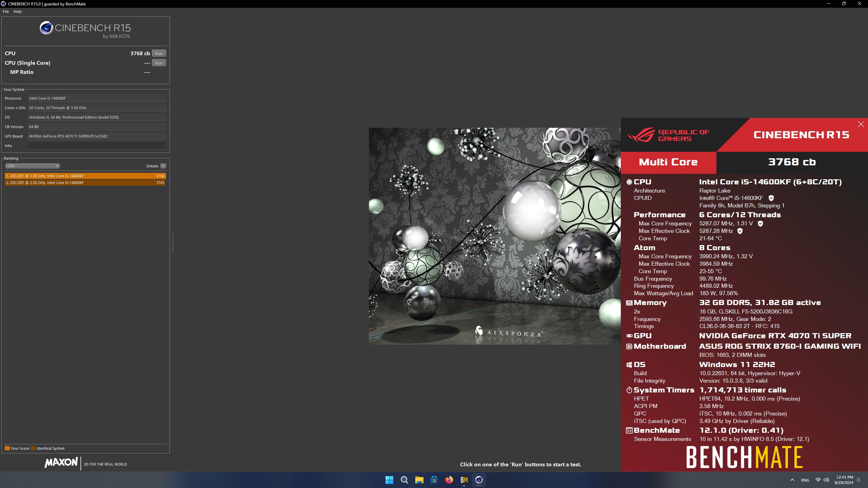The image size is (868, 488).
Task: Open Firefox from the taskbar
Action: click(449, 480)
